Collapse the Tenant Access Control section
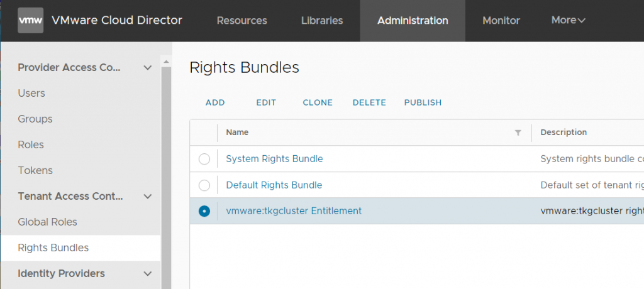Screen dimensions: 644x289 click(x=147, y=196)
